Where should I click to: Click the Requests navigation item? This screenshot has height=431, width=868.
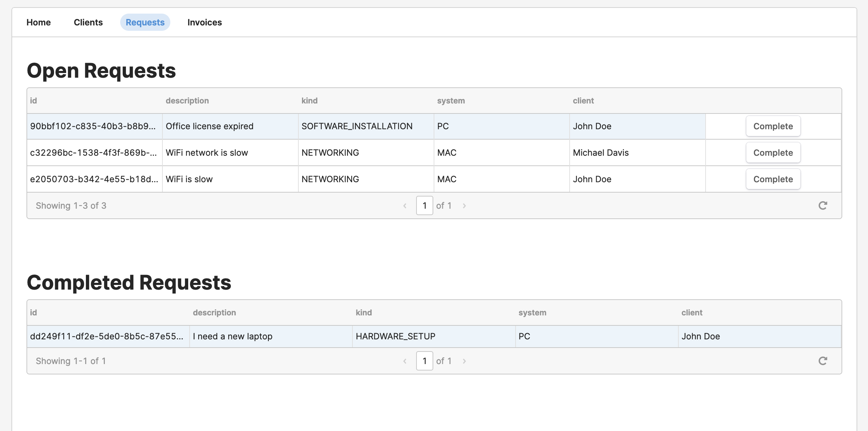click(x=145, y=22)
